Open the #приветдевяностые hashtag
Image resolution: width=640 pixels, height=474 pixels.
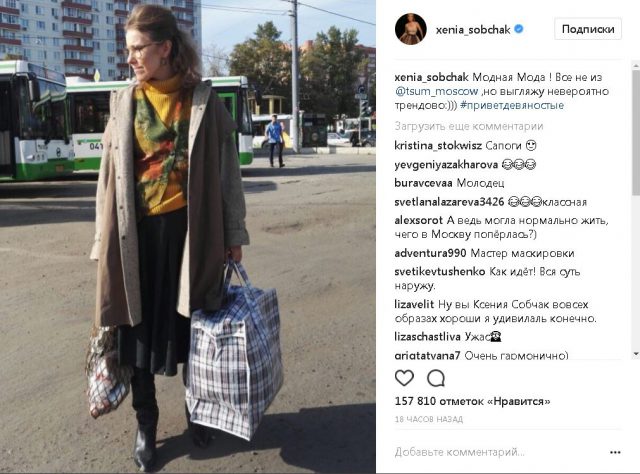pyautogui.click(x=512, y=105)
